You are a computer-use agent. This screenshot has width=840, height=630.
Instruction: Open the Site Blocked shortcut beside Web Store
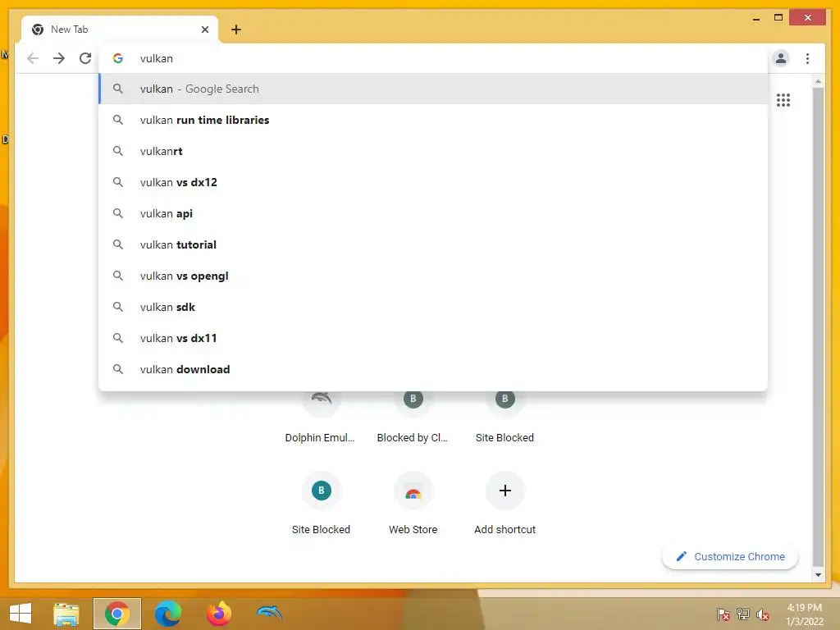[321, 503]
